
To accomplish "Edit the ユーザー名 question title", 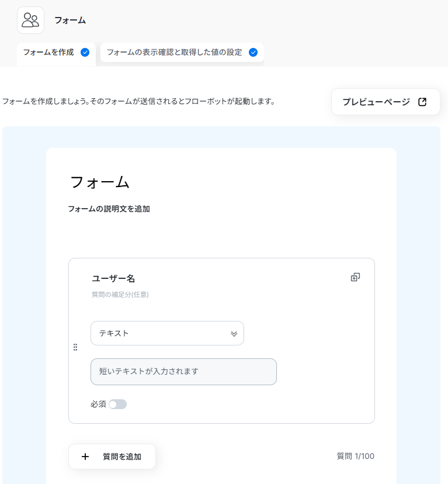I will 113,278.
